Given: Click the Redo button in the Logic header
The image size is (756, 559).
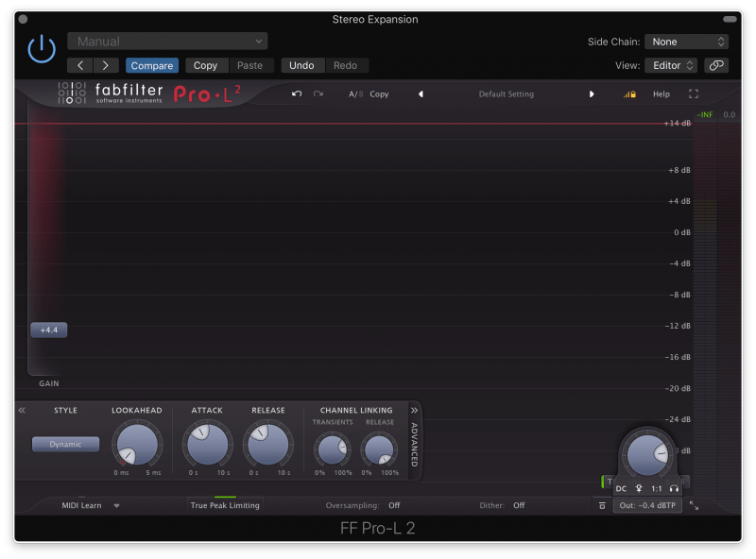Looking at the screenshot, I should coord(345,65).
